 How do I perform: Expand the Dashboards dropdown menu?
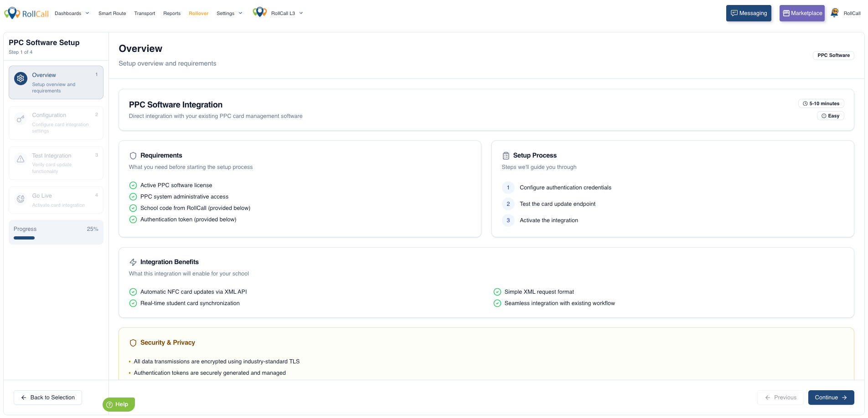(72, 13)
